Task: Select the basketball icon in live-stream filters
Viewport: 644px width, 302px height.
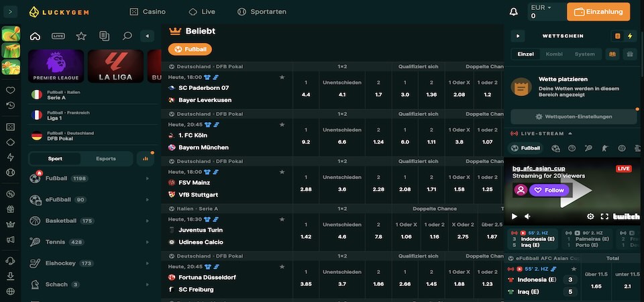Action: click(572, 148)
